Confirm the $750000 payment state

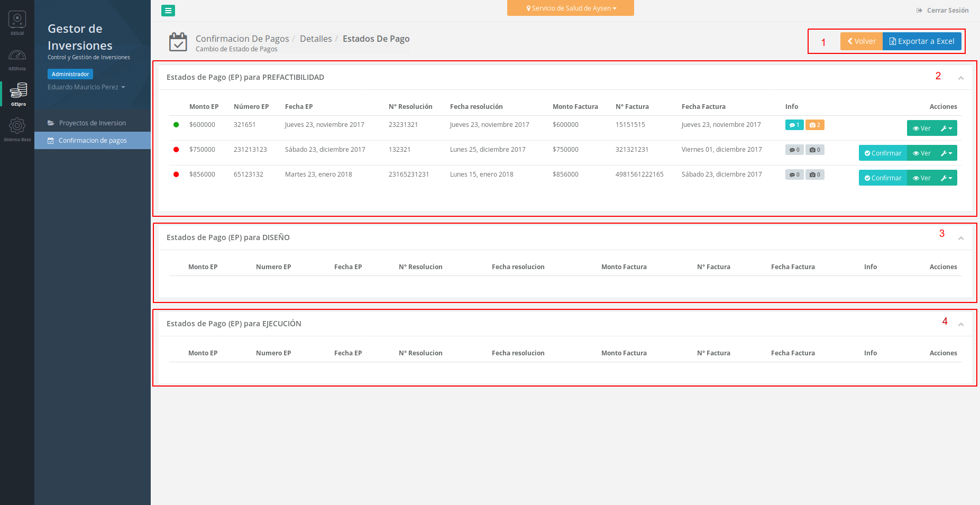pyautogui.click(x=883, y=153)
